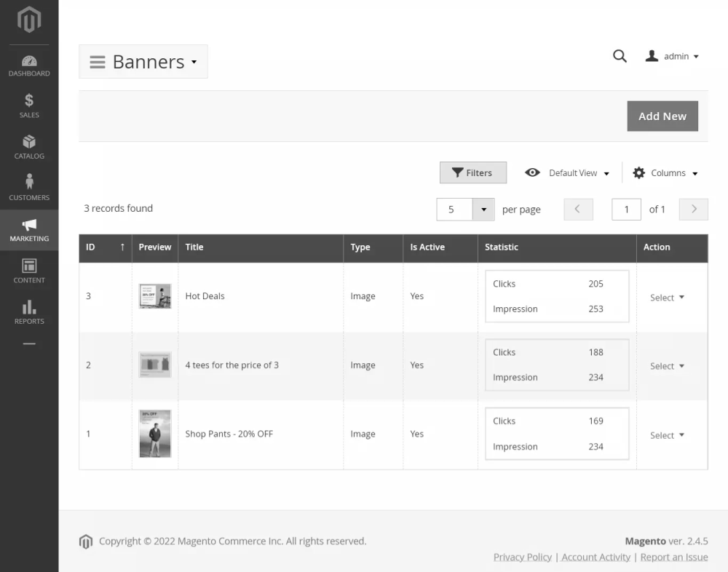
Task: Click the search magnifier icon
Action: tap(620, 56)
